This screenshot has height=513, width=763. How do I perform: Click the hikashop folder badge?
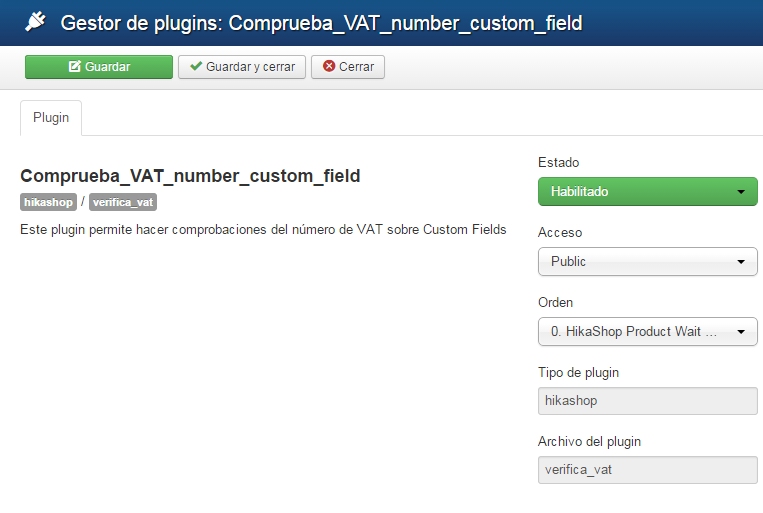coord(48,202)
